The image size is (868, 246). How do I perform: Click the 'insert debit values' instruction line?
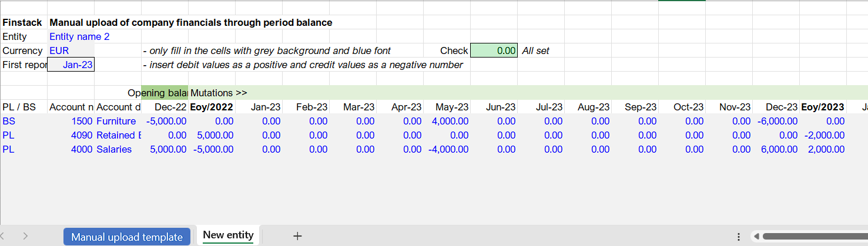coord(303,65)
